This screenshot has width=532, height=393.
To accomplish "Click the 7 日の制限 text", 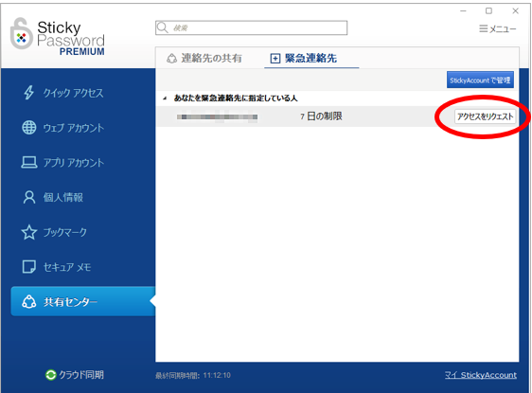I will coord(321,116).
